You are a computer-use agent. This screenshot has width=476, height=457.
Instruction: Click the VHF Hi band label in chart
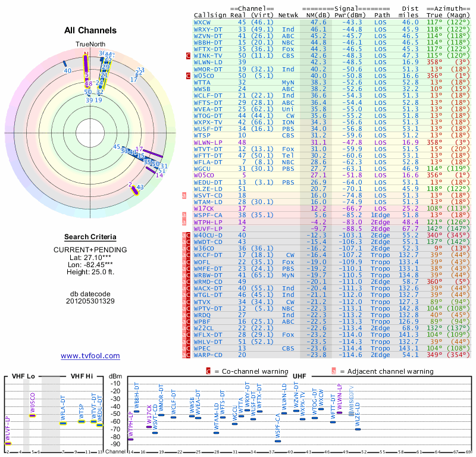[x=82, y=376]
